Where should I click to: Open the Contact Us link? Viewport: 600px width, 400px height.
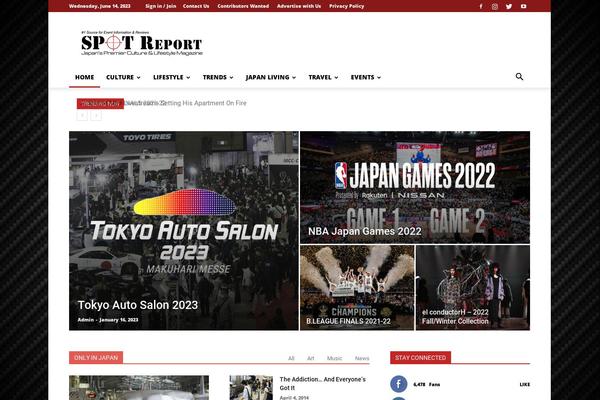pyautogui.click(x=196, y=6)
